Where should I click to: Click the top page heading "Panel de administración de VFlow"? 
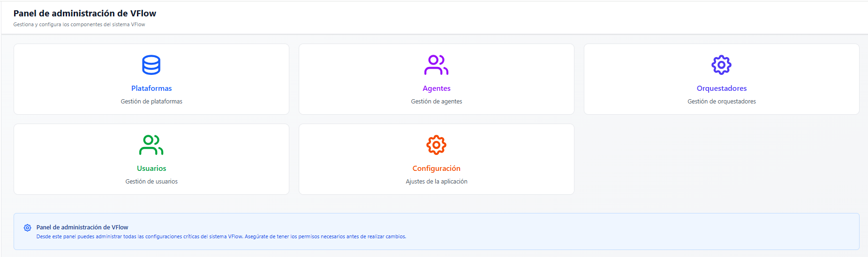(x=85, y=14)
